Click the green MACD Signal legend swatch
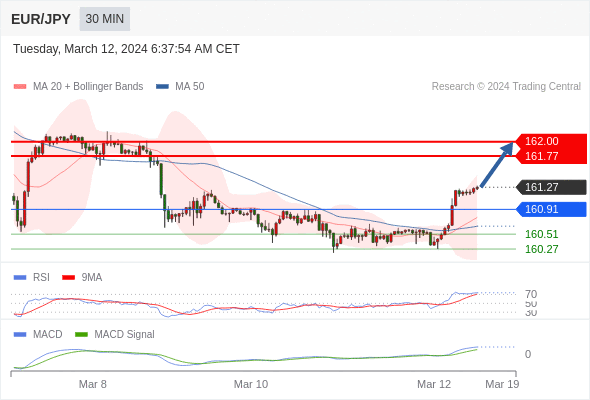The height and width of the screenshot is (400, 590). tap(81, 335)
